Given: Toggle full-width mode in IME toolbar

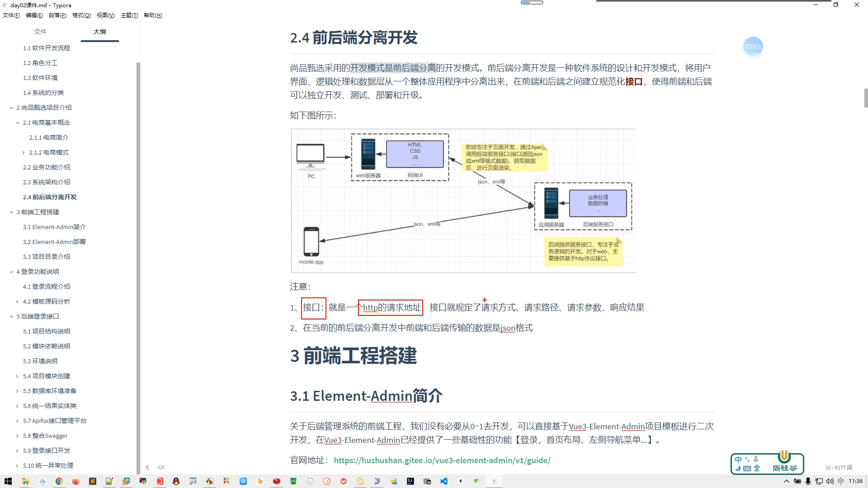Looking at the screenshot, I should (757, 469).
